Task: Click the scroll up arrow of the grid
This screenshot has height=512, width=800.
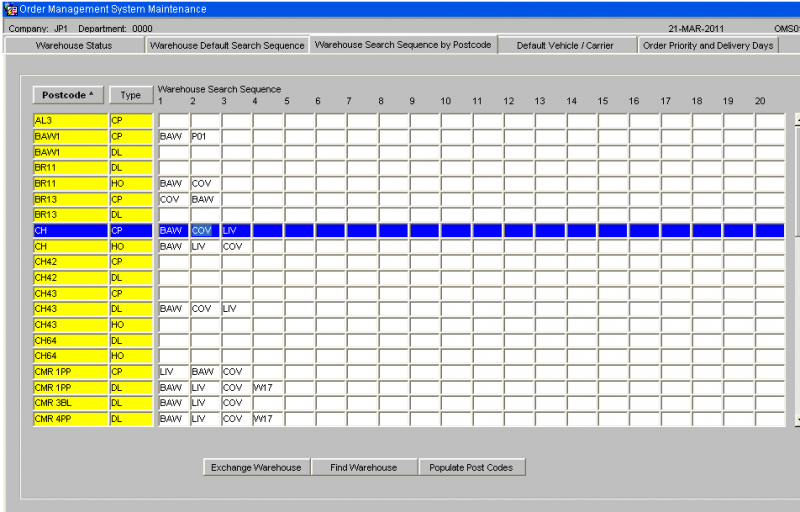Action: pos(797,120)
